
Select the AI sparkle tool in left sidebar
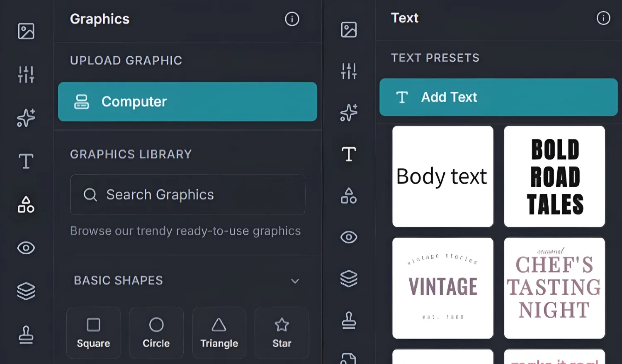26,118
